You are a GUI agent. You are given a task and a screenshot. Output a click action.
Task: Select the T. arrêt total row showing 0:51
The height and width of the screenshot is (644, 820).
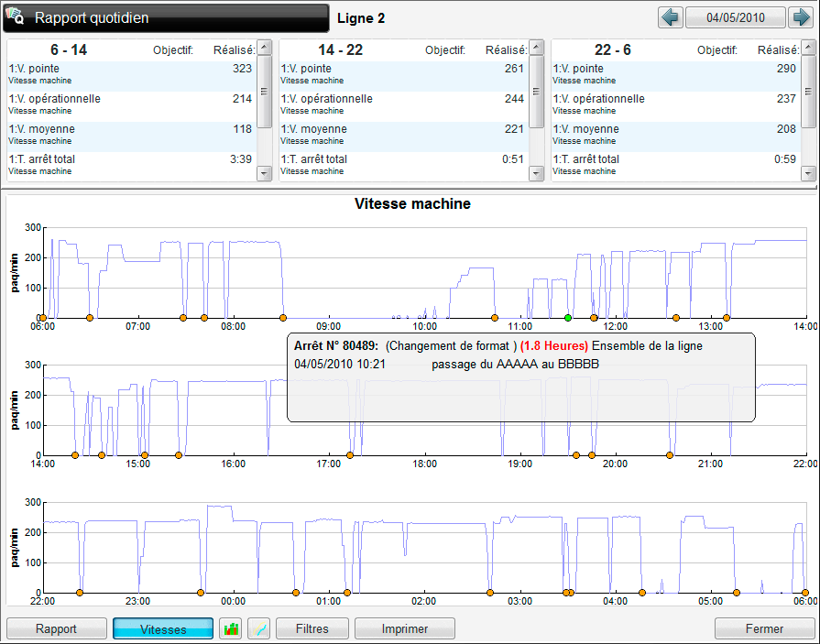[x=404, y=166]
